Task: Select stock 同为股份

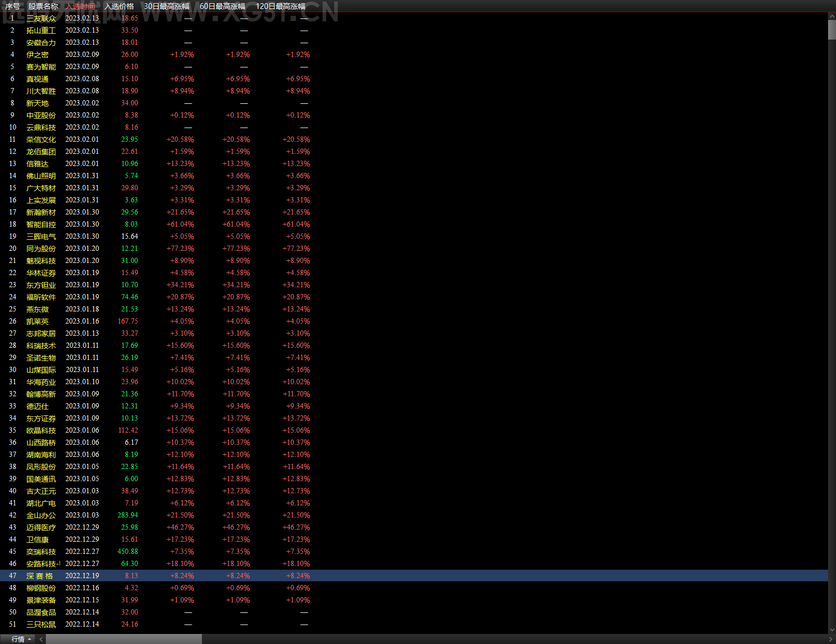Action: [41, 249]
